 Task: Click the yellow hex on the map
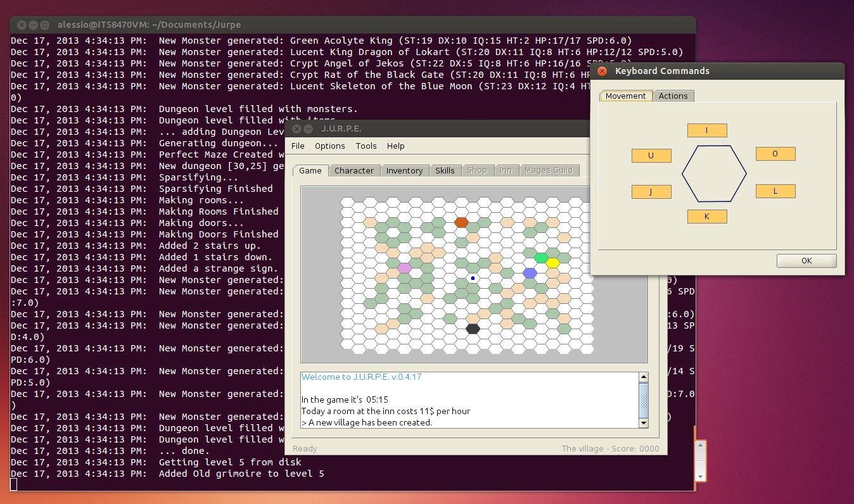[552, 263]
